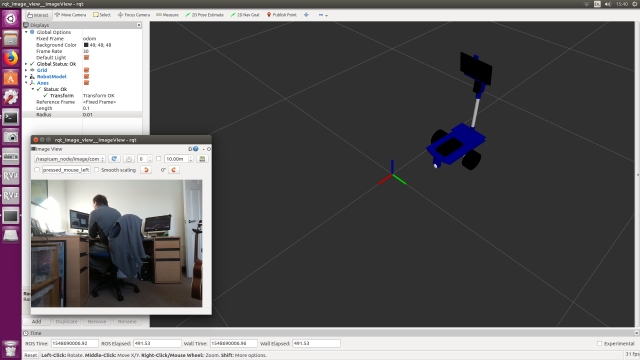Activate the Measure tool
The image size is (640, 360).
coord(167,15)
